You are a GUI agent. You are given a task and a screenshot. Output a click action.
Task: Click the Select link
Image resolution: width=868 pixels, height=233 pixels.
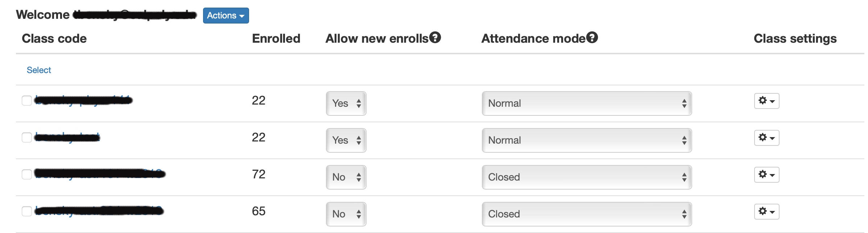pos(39,70)
